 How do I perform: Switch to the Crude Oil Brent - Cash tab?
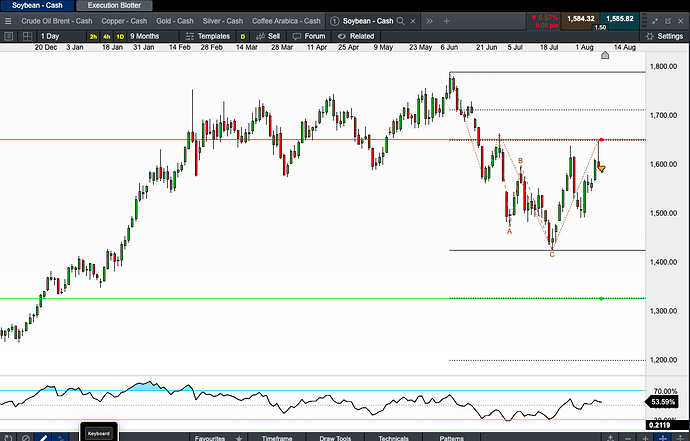click(x=57, y=20)
